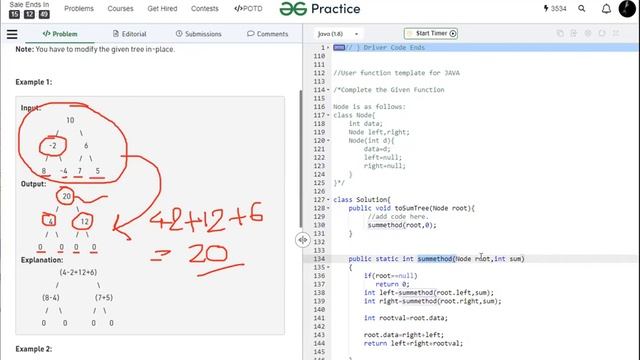This screenshot has height=360, width=640.
Task: Click the '//User function template for JAVA' comment
Action: pyautogui.click(x=396, y=73)
